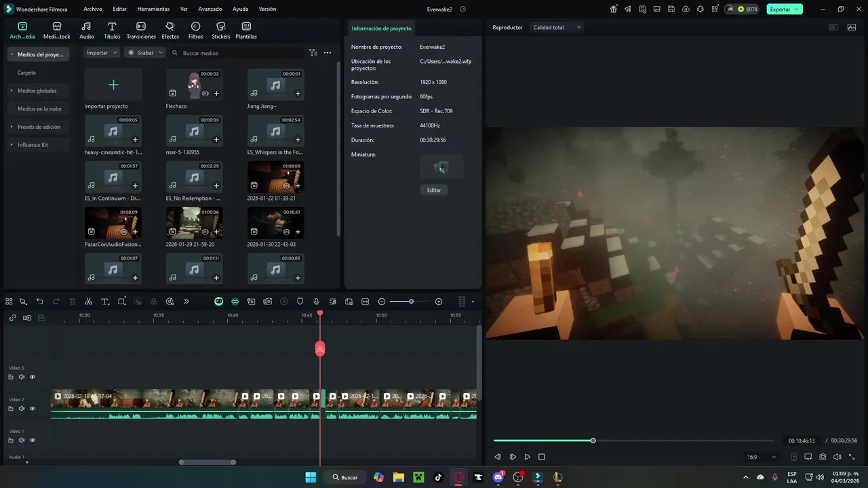Click the Importar proyecto tile
This screenshot has height=488, width=868.
(113, 89)
